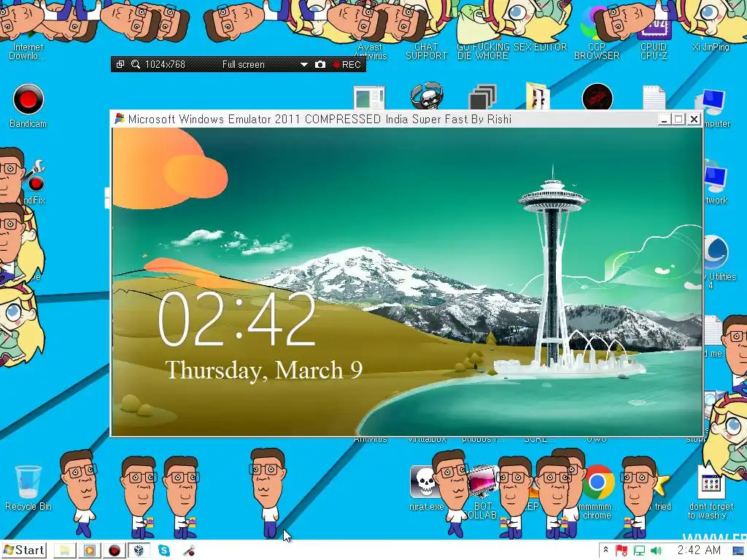Viewport: 747px width, 560px height.
Task: Open the BandiFix wrench icon in taskbar
Action: tap(189, 551)
